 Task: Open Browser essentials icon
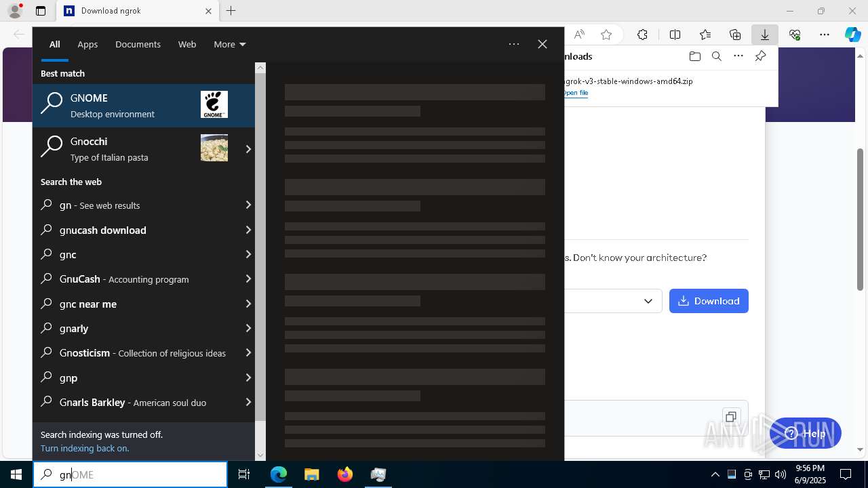(795, 35)
